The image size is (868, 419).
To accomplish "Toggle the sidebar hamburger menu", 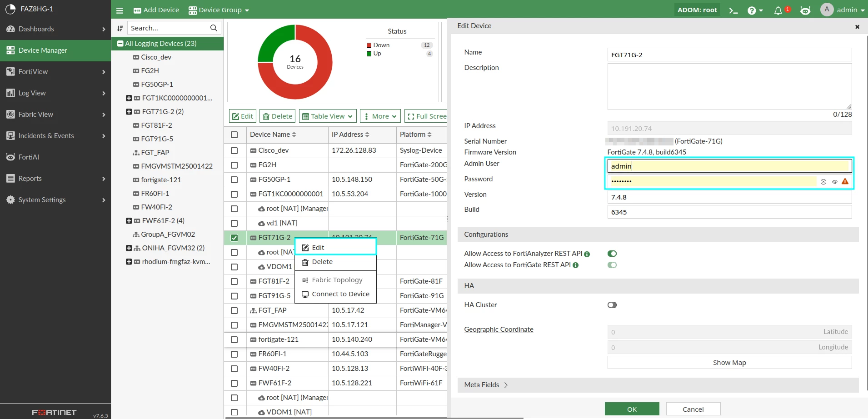I will [120, 10].
